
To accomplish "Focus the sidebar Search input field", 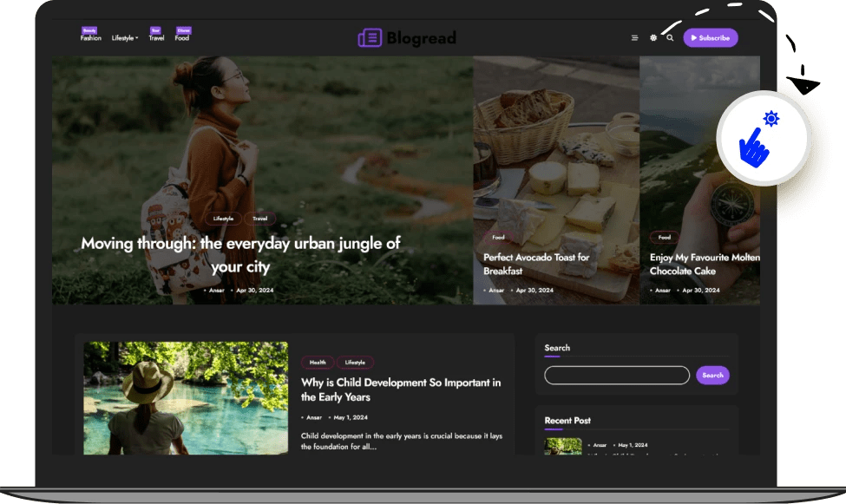I will tap(617, 375).
